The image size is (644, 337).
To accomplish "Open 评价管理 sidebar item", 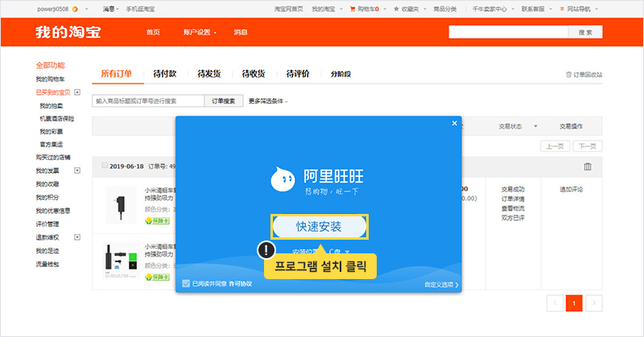I will 47,224.
